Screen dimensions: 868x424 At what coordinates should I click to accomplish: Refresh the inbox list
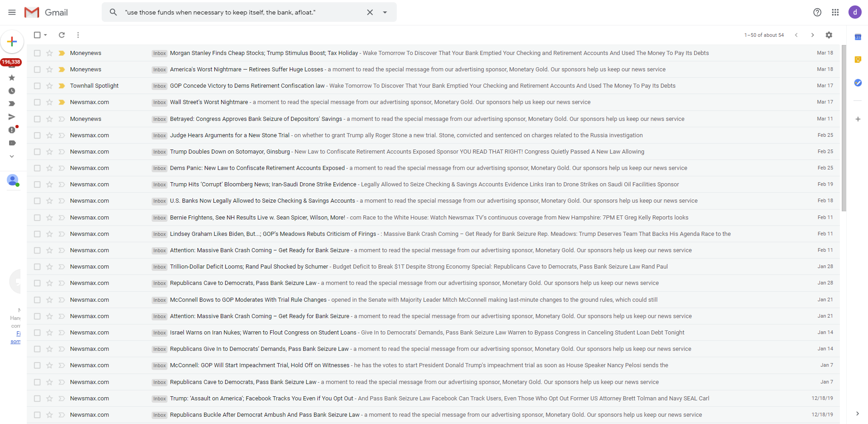click(61, 35)
